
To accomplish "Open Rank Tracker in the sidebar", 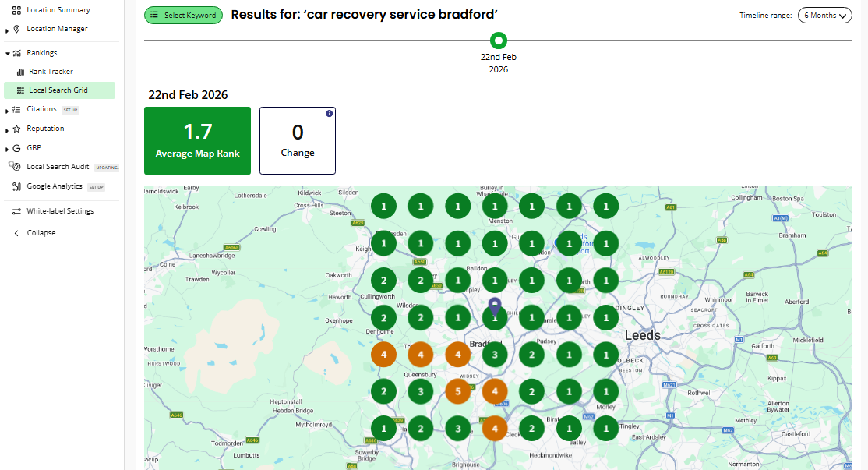I will [x=51, y=72].
